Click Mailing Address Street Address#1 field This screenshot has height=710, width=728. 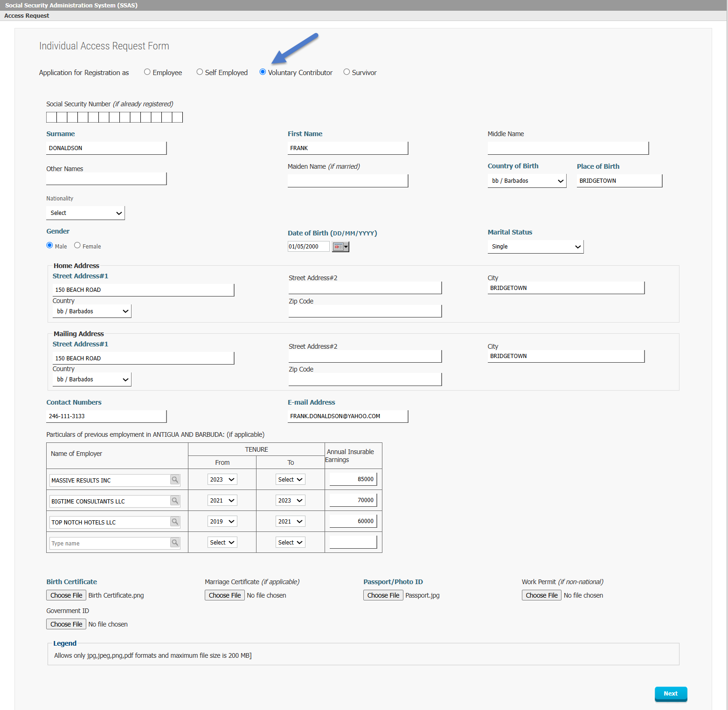click(143, 358)
